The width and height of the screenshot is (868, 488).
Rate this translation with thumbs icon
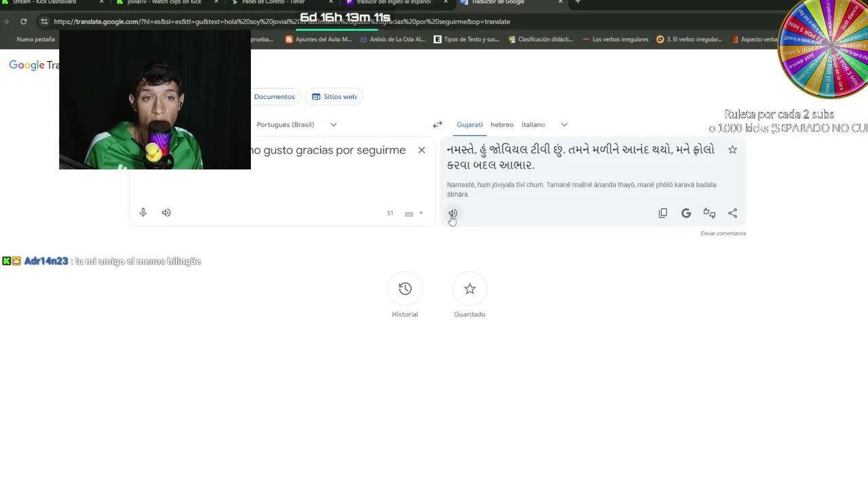click(709, 213)
